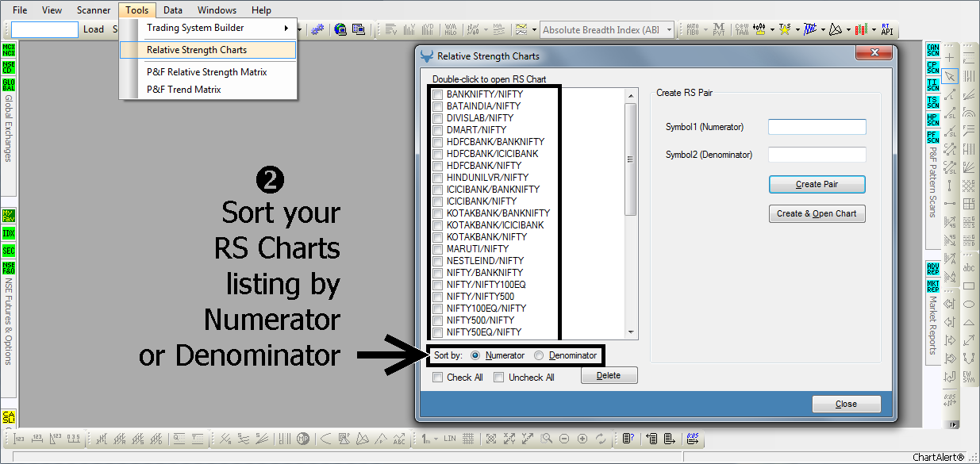The width and height of the screenshot is (980, 464).
Task: Click the scroll down arrow of RS list
Action: [632, 332]
